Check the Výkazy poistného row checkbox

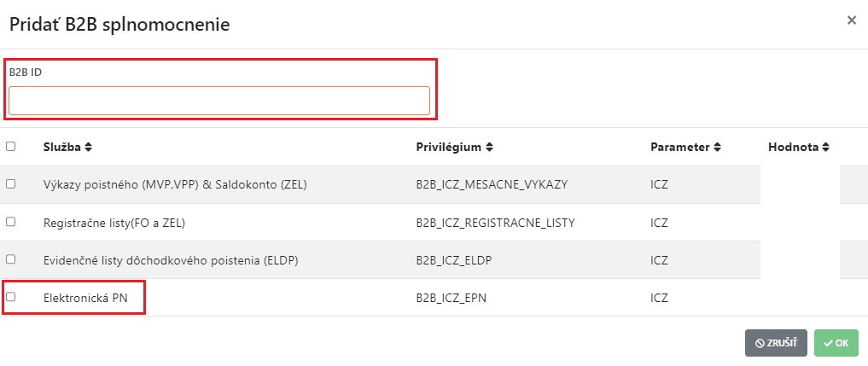11,184
